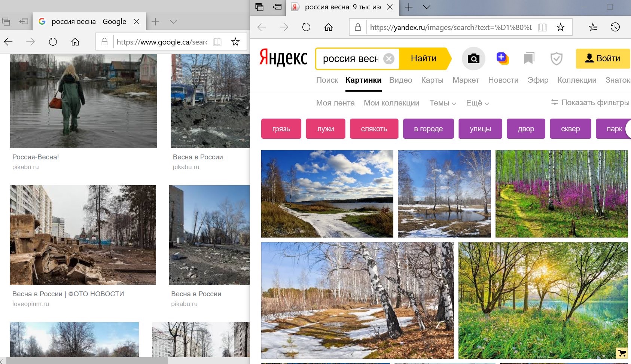Screen dimensions: 631x364
Task: Open tab list chevron in Yandex window
Action: coord(427,7)
